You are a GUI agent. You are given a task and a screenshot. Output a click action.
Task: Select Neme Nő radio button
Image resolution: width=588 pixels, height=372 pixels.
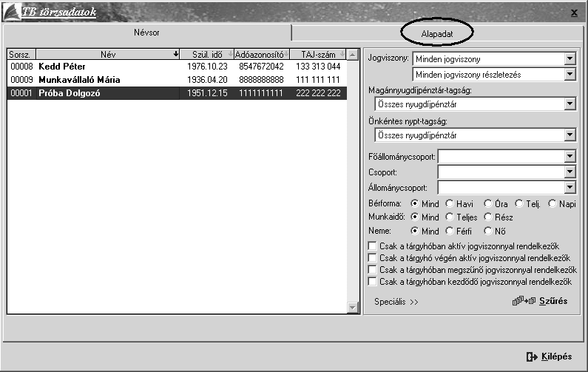pyautogui.click(x=487, y=231)
